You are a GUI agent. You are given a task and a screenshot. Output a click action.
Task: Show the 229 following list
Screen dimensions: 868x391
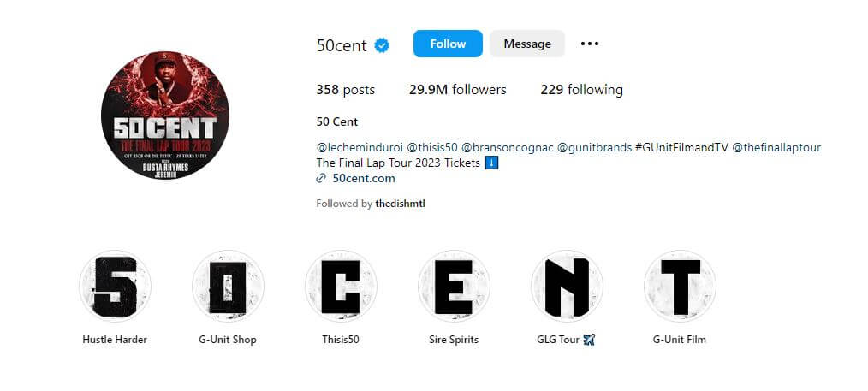coord(581,90)
